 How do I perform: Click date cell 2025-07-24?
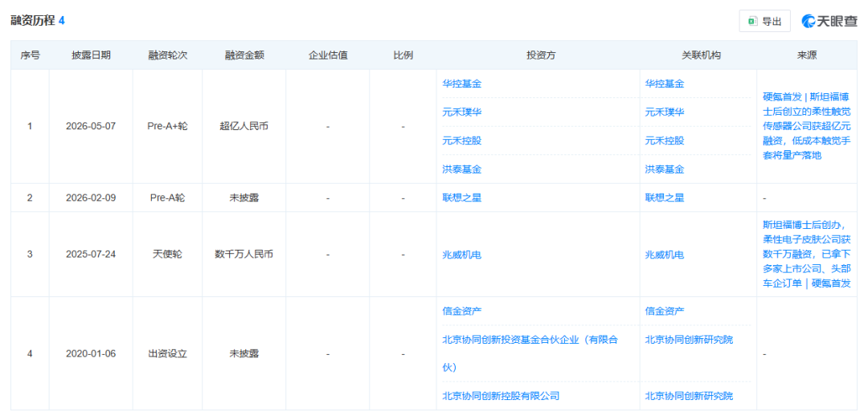click(91, 255)
